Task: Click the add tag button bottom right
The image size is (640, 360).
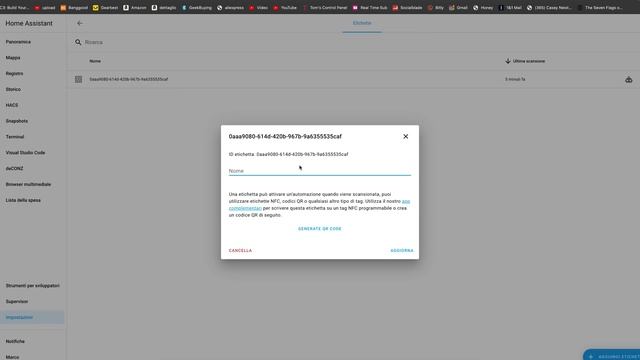Action: [611, 356]
